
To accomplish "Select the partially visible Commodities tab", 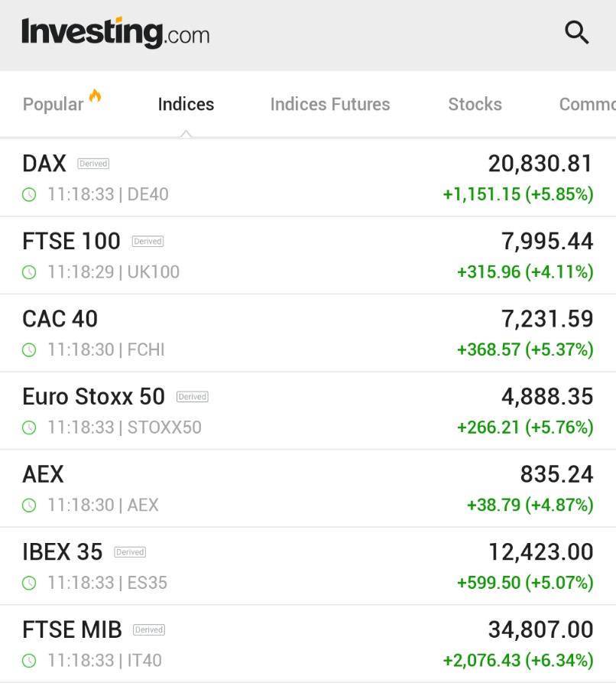I will pos(587,105).
